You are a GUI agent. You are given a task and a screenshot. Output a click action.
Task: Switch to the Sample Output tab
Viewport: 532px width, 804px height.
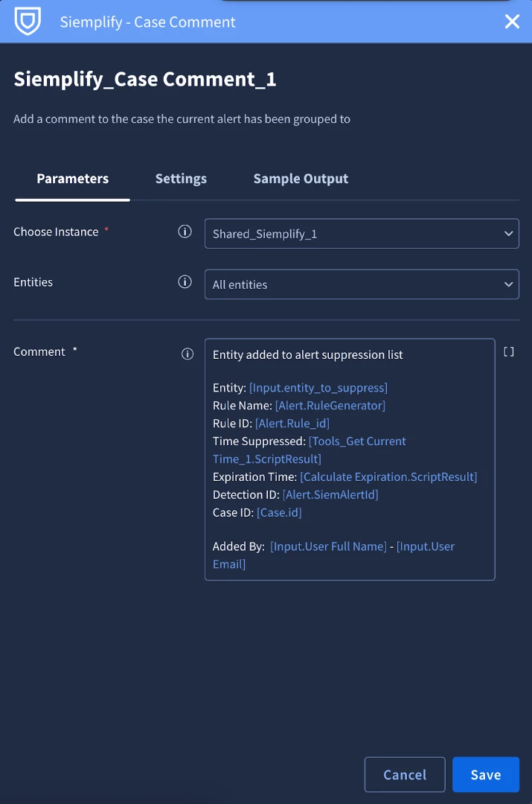point(301,179)
